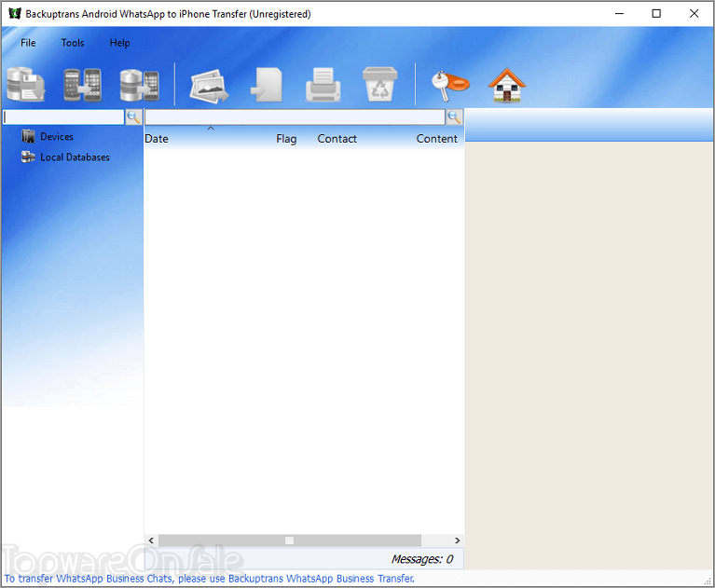This screenshot has width=715, height=588.
Task: Click the horizontal scrollbar left arrow
Action: click(151, 540)
